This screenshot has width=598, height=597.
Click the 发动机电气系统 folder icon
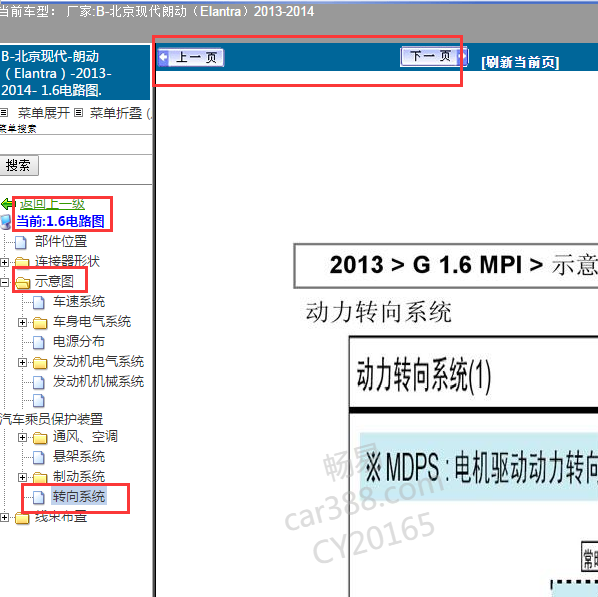40,362
